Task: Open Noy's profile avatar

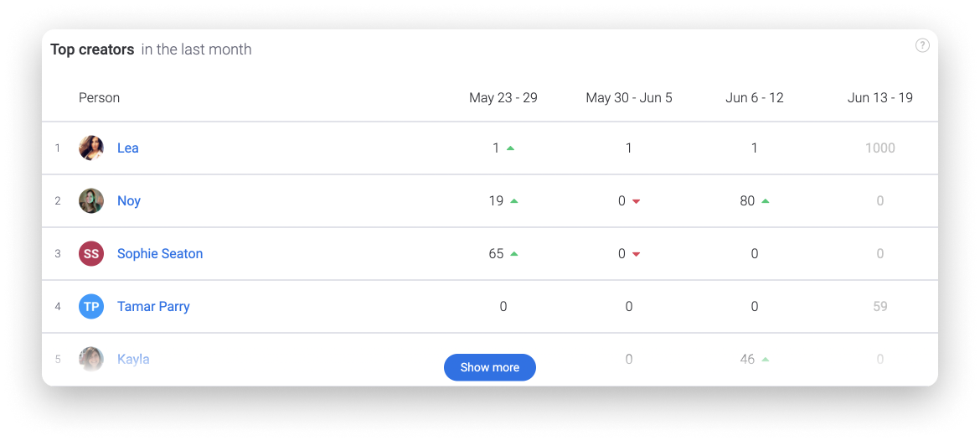Action: 91,200
